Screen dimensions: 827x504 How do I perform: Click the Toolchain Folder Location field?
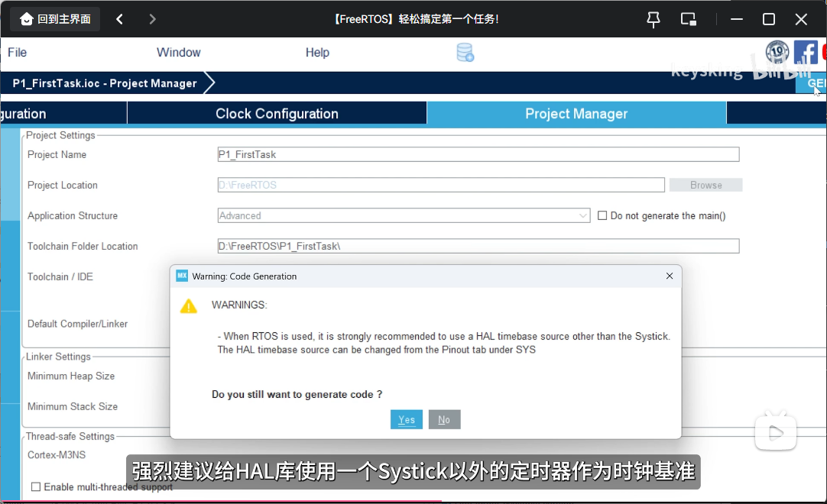[478, 246]
